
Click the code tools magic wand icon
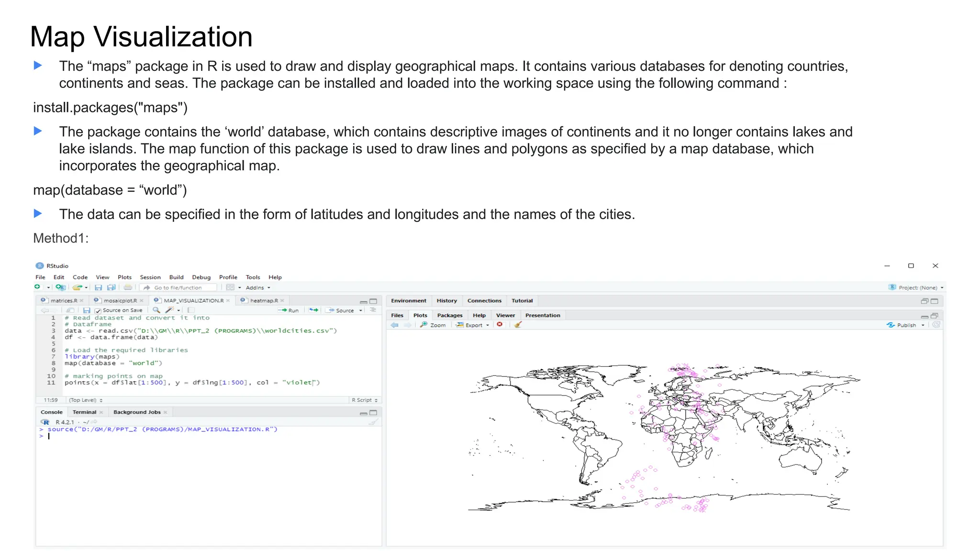click(169, 310)
